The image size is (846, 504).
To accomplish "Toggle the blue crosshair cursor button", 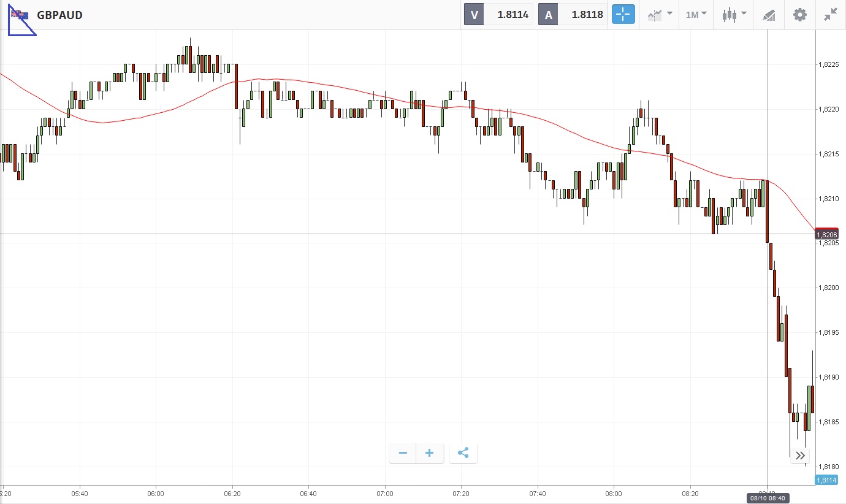I will (x=623, y=15).
